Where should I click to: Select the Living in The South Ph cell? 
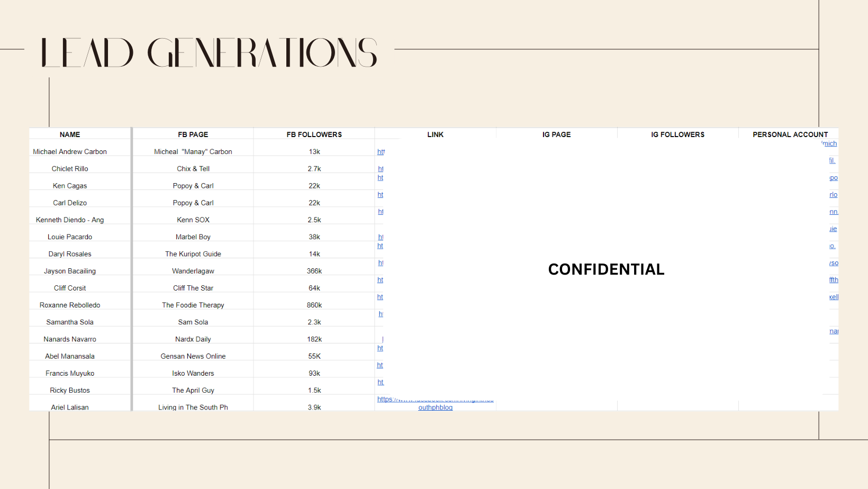(x=193, y=407)
